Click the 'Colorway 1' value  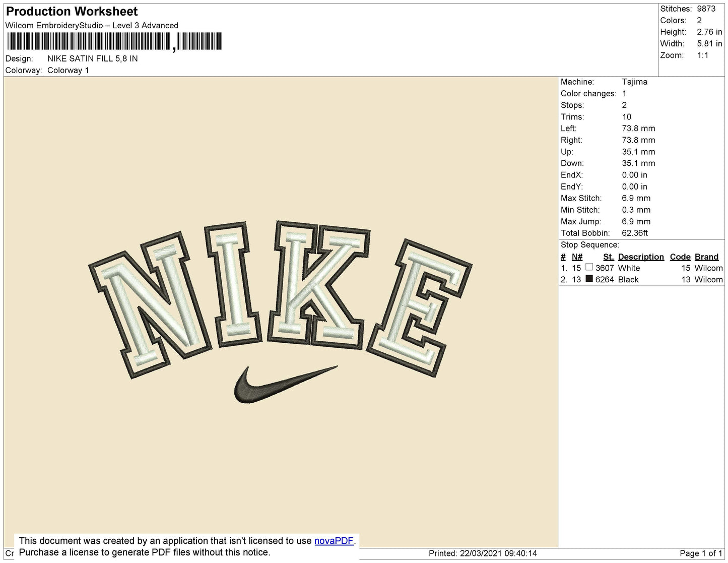point(68,70)
